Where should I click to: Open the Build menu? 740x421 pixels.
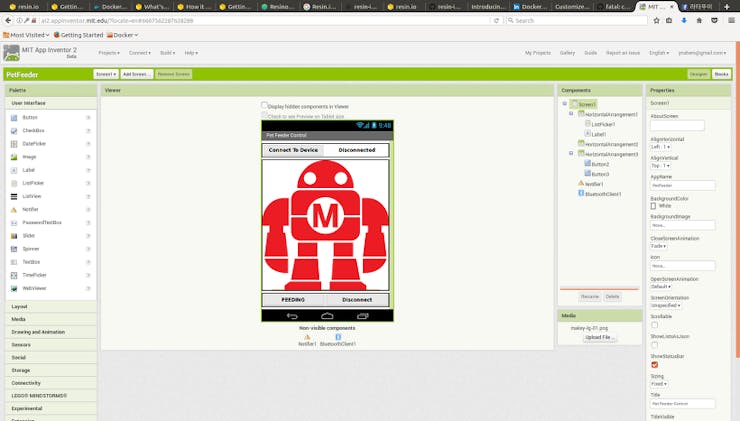point(168,53)
